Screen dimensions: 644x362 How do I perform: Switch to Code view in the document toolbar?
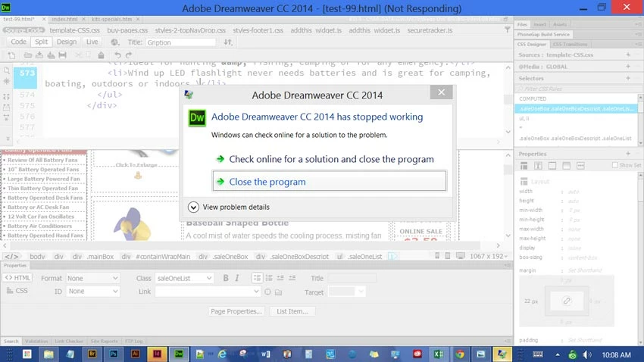tap(18, 42)
